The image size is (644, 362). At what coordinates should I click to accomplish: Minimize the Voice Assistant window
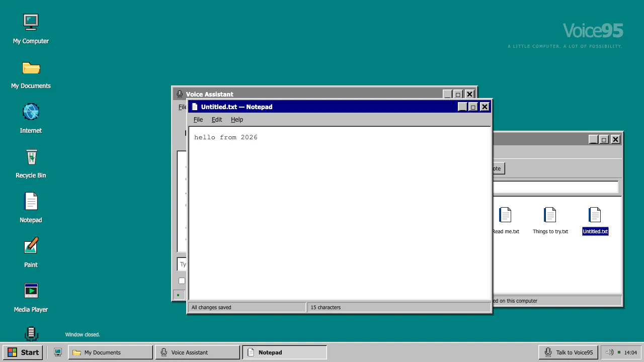click(x=447, y=94)
